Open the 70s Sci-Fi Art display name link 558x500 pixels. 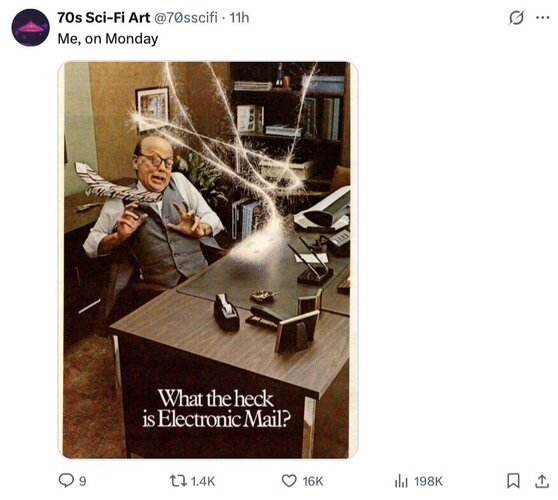[x=104, y=17]
